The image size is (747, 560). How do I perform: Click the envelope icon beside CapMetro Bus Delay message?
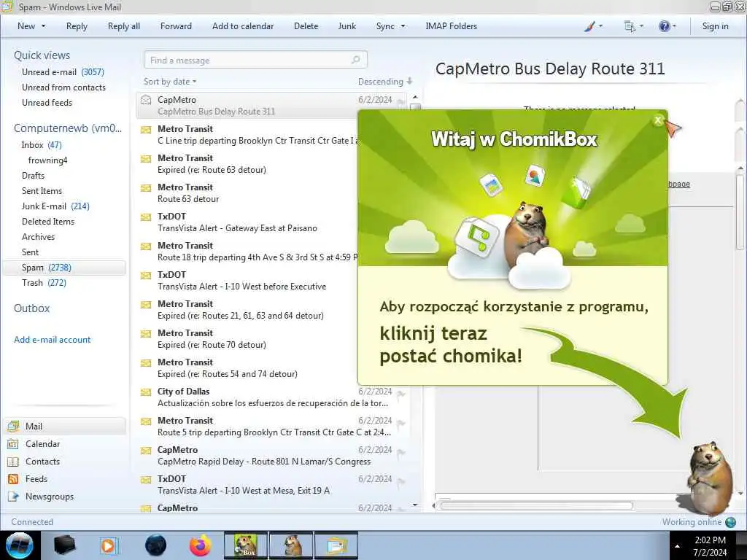point(146,100)
